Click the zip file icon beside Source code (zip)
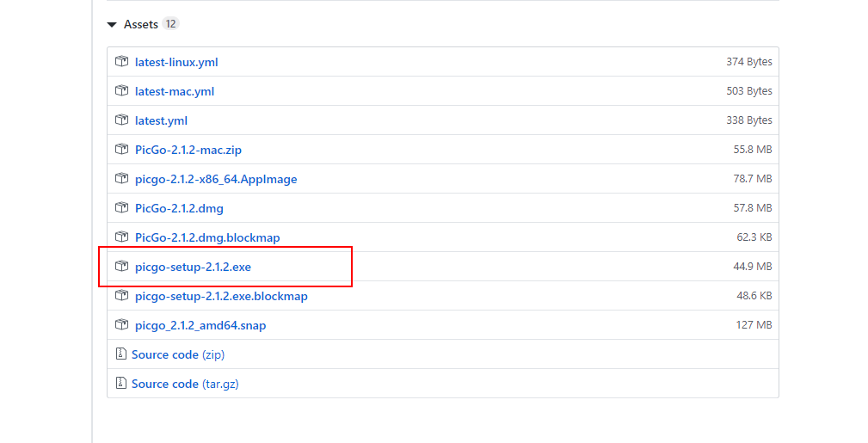 pyautogui.click(x=120, y=354)
